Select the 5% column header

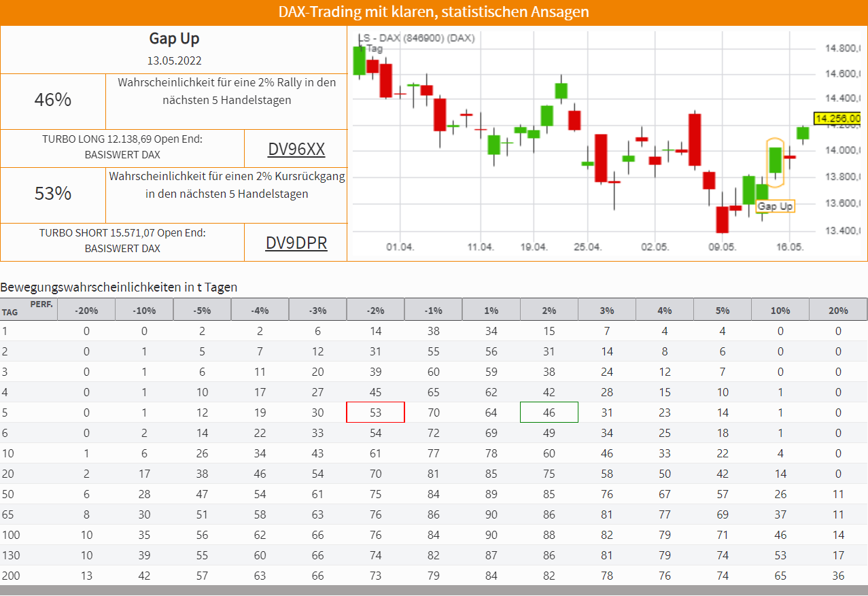(722, 310)
